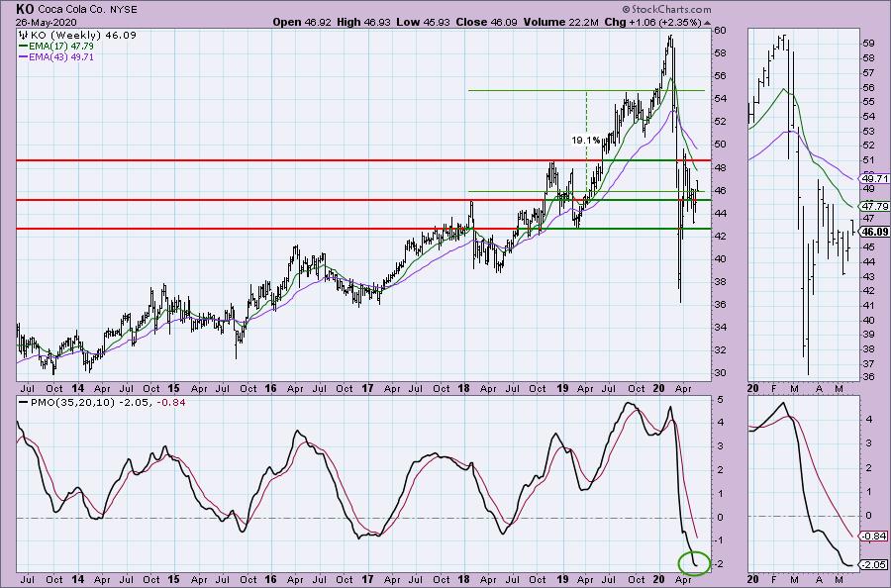The image size is (891, 588).
Task: Click the -2.05 tag on PMO right axis
Action: tap(875, 564)
